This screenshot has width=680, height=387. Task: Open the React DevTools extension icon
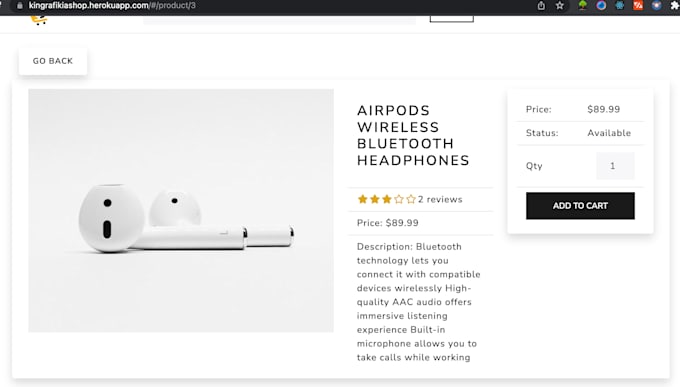(x=620, y=5)
